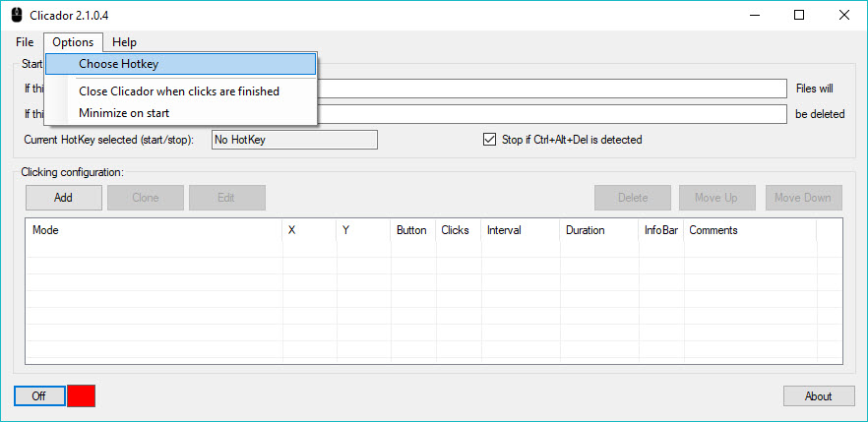
Task: Click the Duration column header
Action: tap(599, 230)
